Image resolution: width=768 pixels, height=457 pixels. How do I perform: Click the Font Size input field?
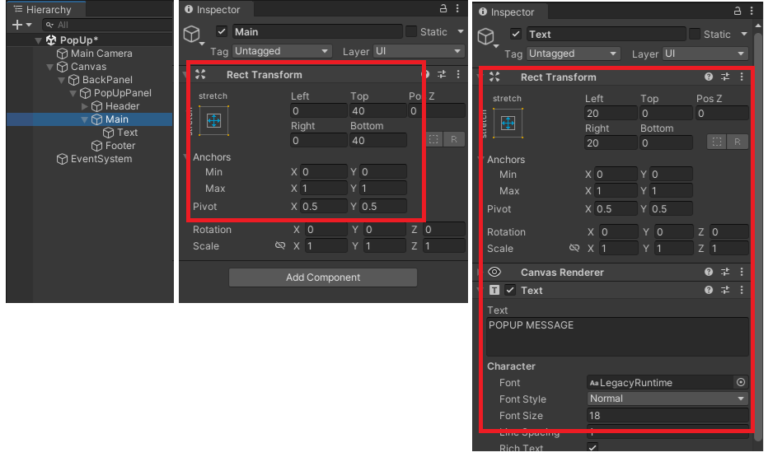pyautogui.click(x=666, y=415)
